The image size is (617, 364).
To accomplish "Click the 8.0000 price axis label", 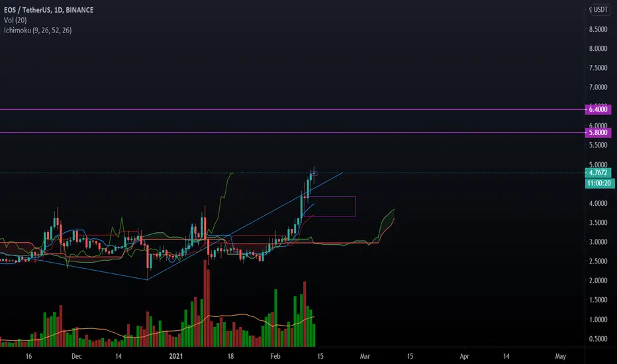I will coord(598,48).
